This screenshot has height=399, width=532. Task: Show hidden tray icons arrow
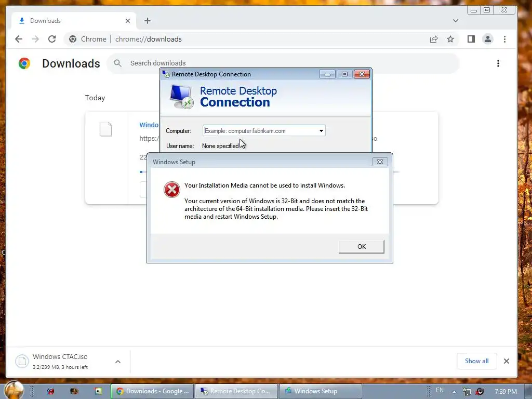click(454, 392)
